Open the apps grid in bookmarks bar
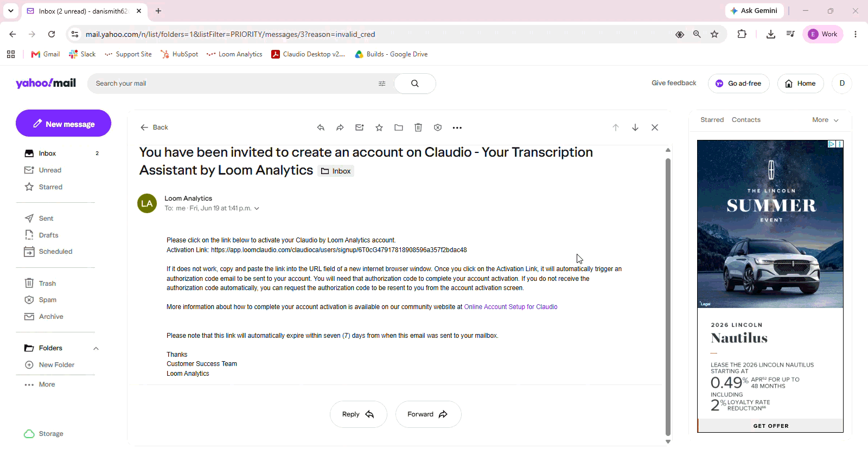 pyautogui.click(x=11, y=54)
